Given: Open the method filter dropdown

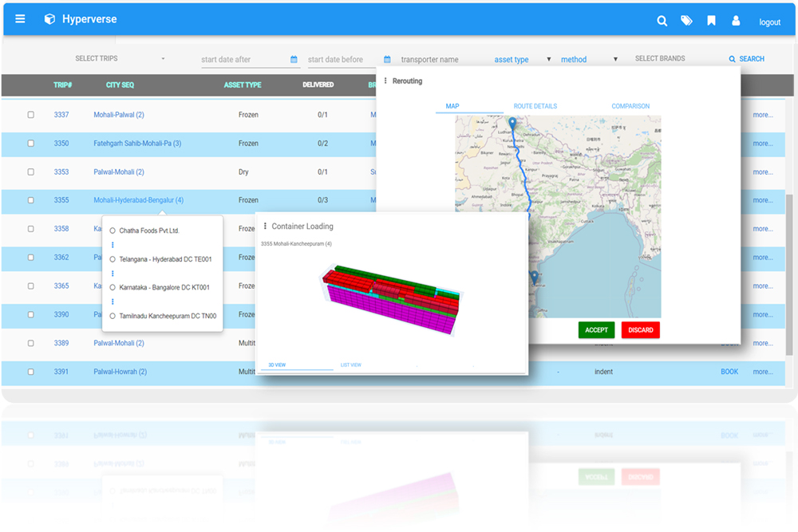Looking at the screenshot, I should (x=589, y=60).
